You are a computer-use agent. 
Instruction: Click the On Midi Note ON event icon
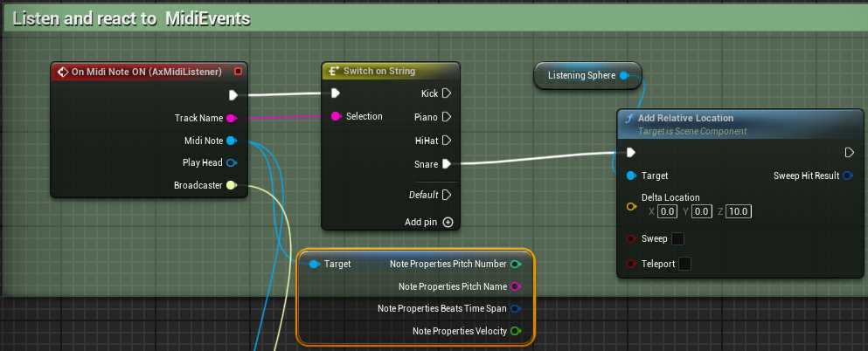pos(63,72)
